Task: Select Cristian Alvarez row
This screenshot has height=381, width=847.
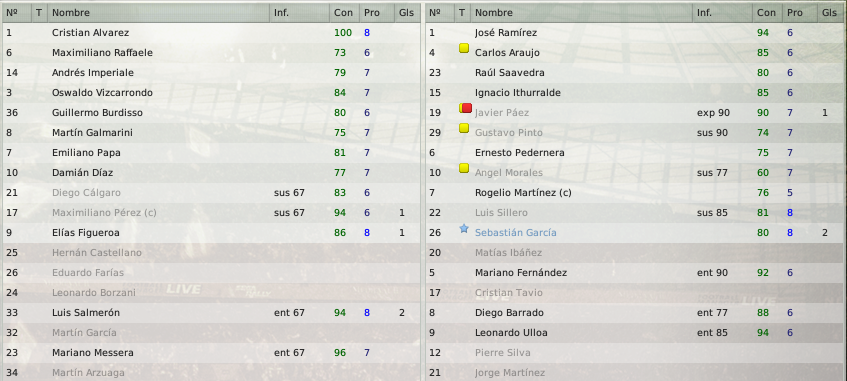Action: (x=211, y=33)
